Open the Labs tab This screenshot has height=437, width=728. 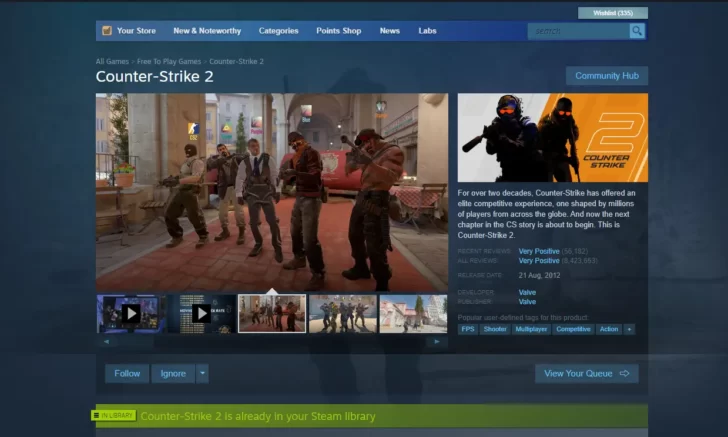(427, 31)
